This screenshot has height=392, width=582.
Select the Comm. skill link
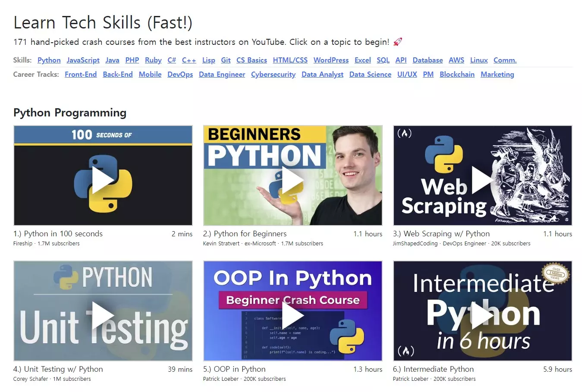point(505,60)
